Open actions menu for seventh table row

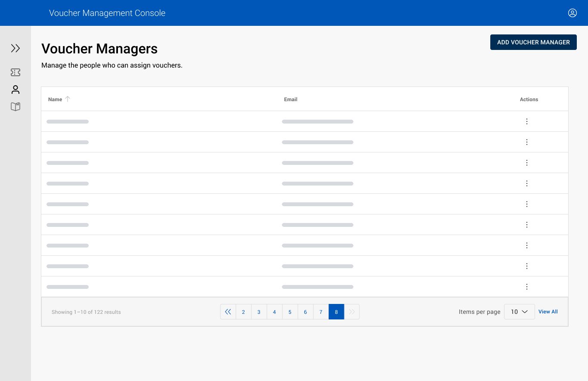(x=527, y=245)
